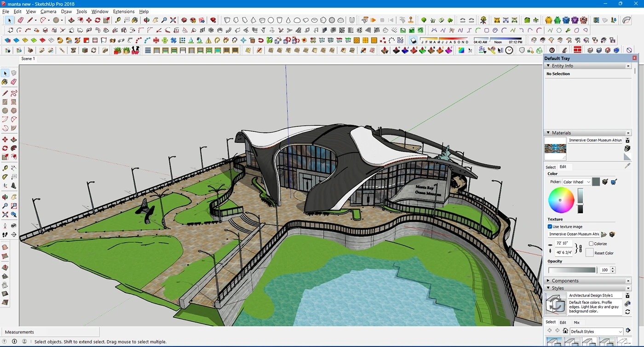Screen dimensions: 644x347
Task: Click the eyedropper sample paint icon
Action: click(x=627, y=165)
